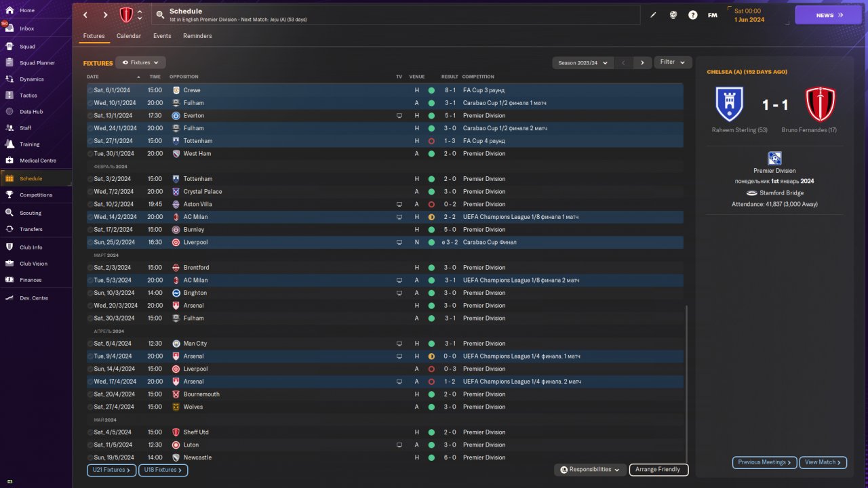This screenshot has width=868, height=488.
Task: Open the help question mark icon
Action: (692, 15)
